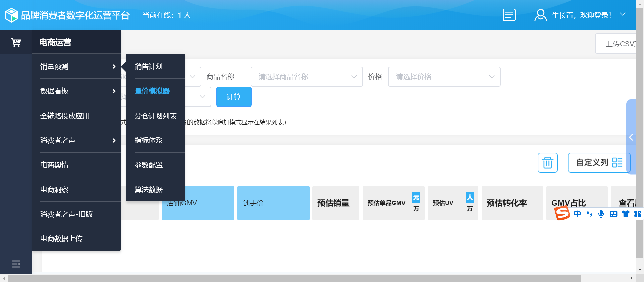This screenshot has width=644, height=282.
Task: Click the platform cube logo icon
Action: (11, 15)
